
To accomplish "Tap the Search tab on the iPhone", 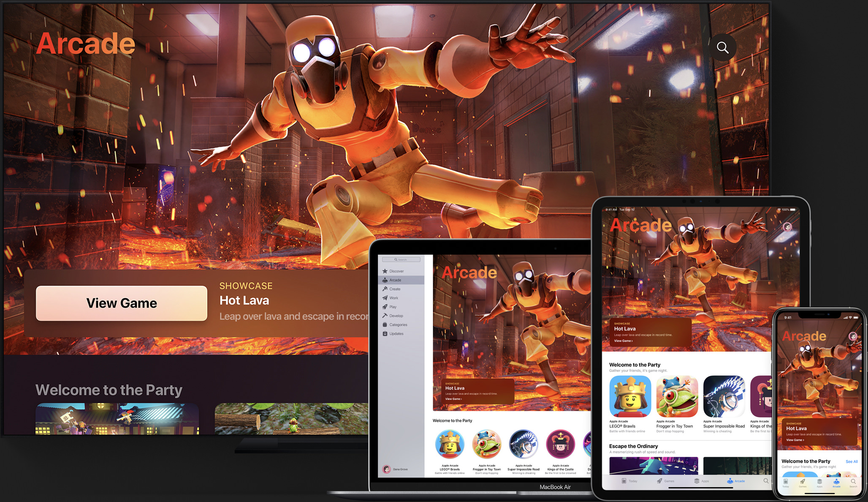I will [853, 483].
